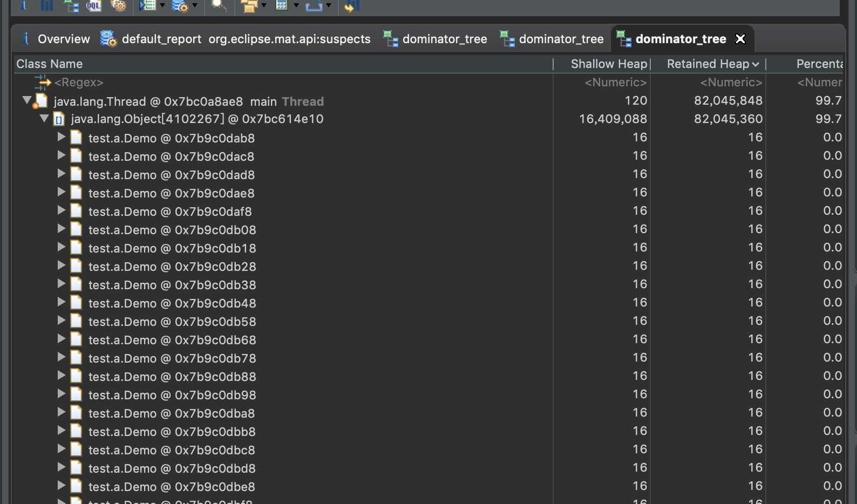Click the Percentage column header
The width and height of the screenshot is (857, 504).
(x=805, y=64)
